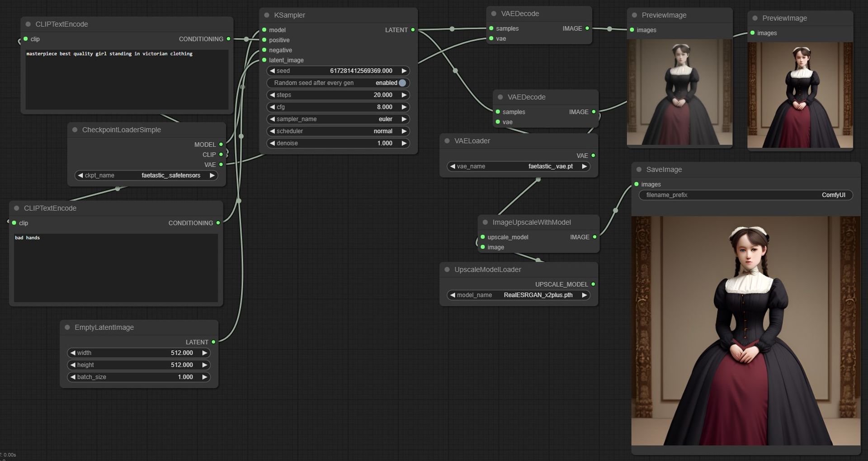Select the ImageUpscaleWithModel node title
This screenshot has width=868, height=461.
(x=531, y=223)
